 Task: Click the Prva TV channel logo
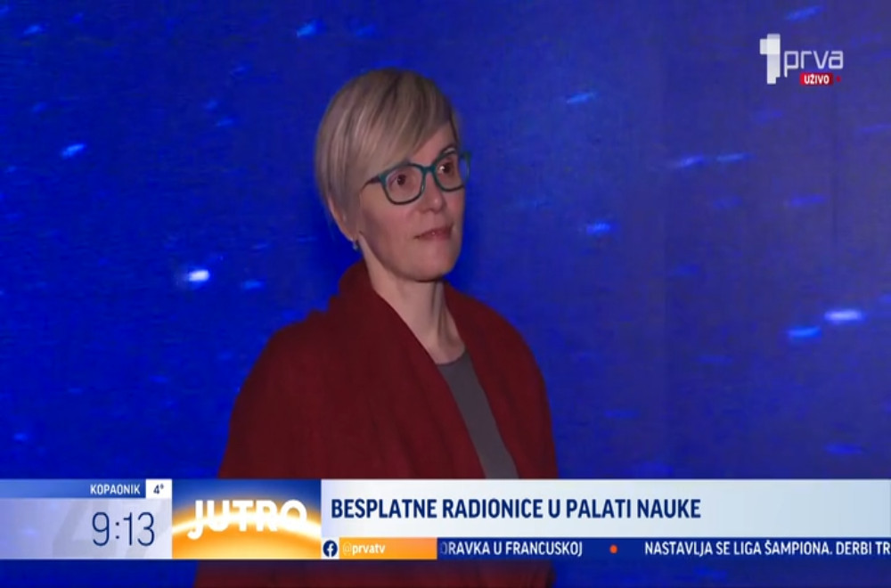tap(801, 57)
